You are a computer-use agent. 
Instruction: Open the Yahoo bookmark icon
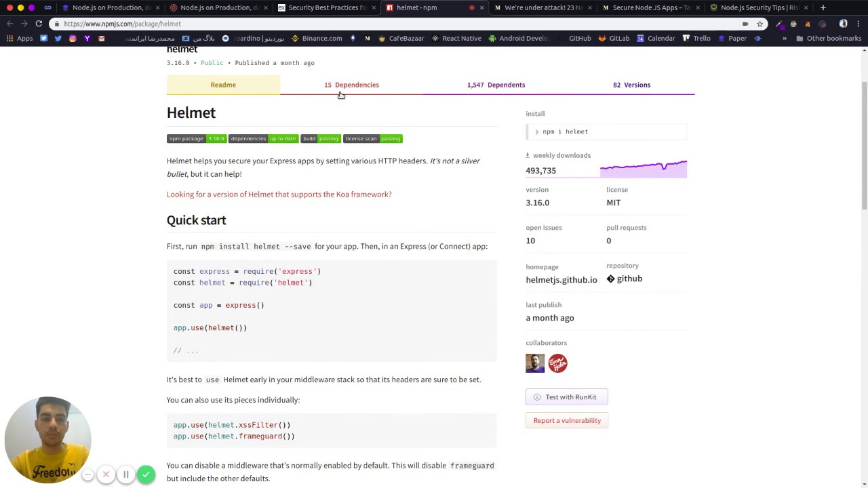(x=87, y=39)
